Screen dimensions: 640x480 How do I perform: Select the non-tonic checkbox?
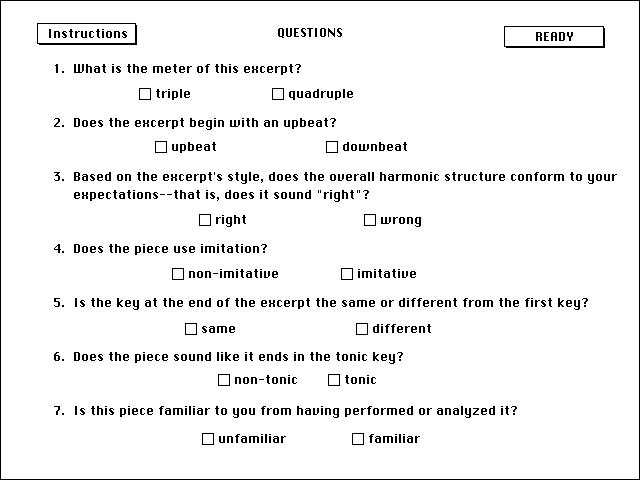click(224, 380)
